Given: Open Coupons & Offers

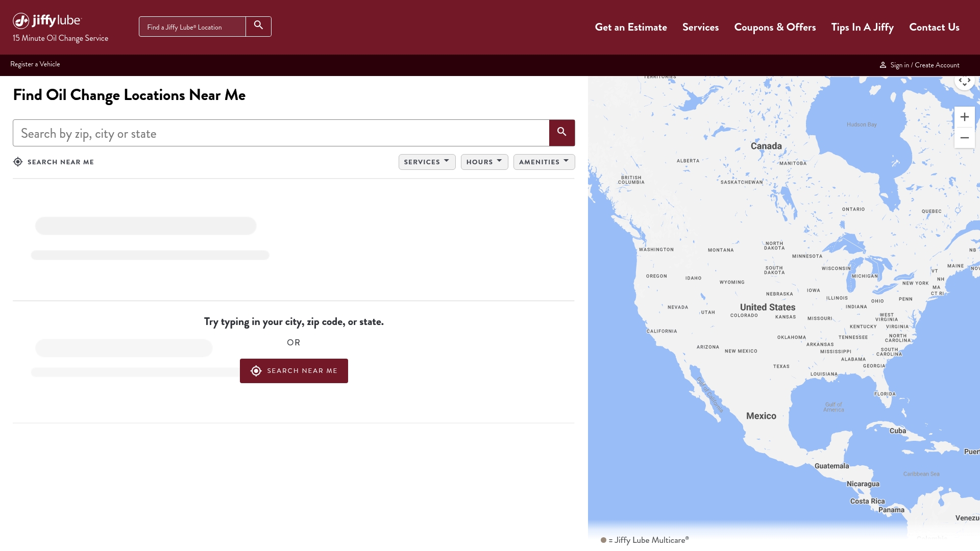Looking at the screenshot, I should tap(775, 27).
